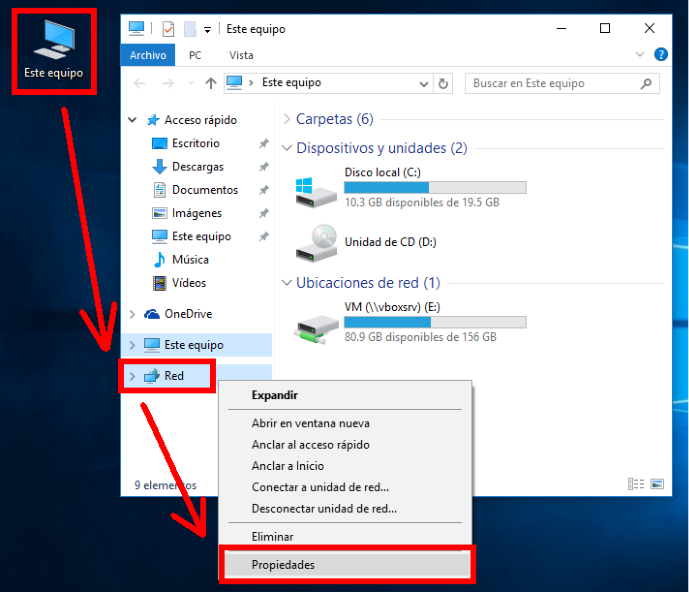The image size is (689, 592).
Task: Click the pin icon beside Descargas
Action: (264, 167)
